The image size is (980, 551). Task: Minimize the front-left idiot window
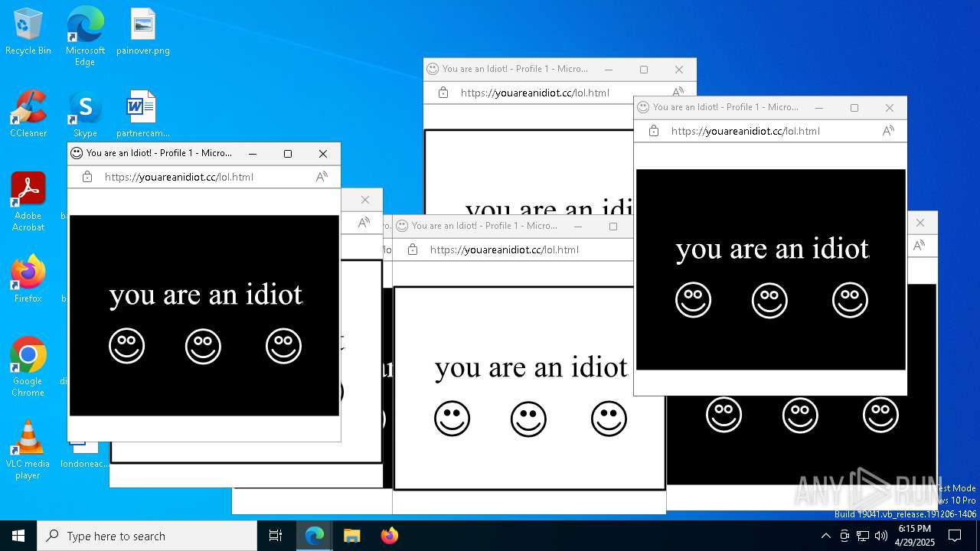[253, 153]
